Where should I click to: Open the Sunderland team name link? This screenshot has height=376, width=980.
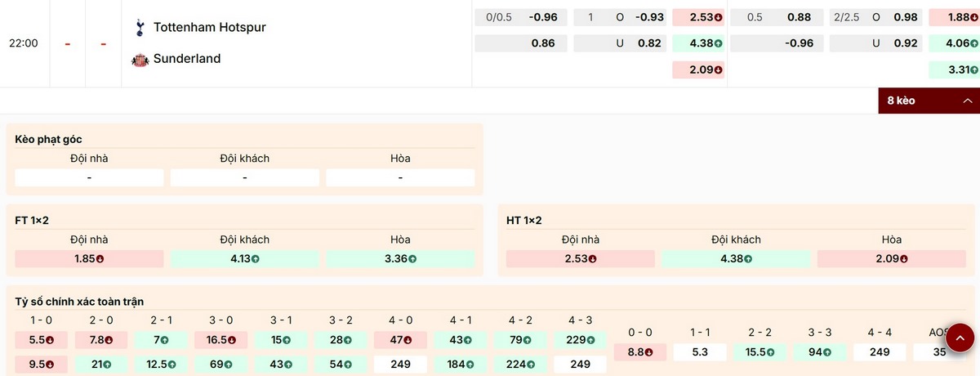[x=187, y=59]
